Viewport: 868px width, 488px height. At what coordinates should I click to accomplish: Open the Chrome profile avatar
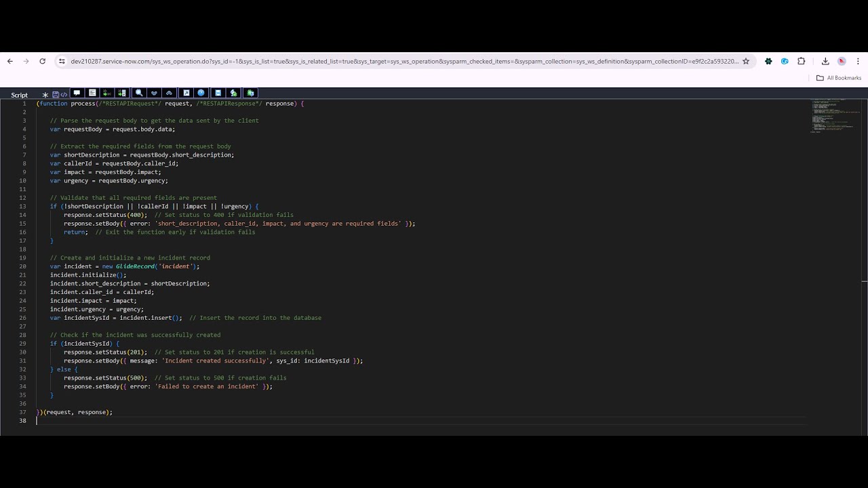(842, 61)
